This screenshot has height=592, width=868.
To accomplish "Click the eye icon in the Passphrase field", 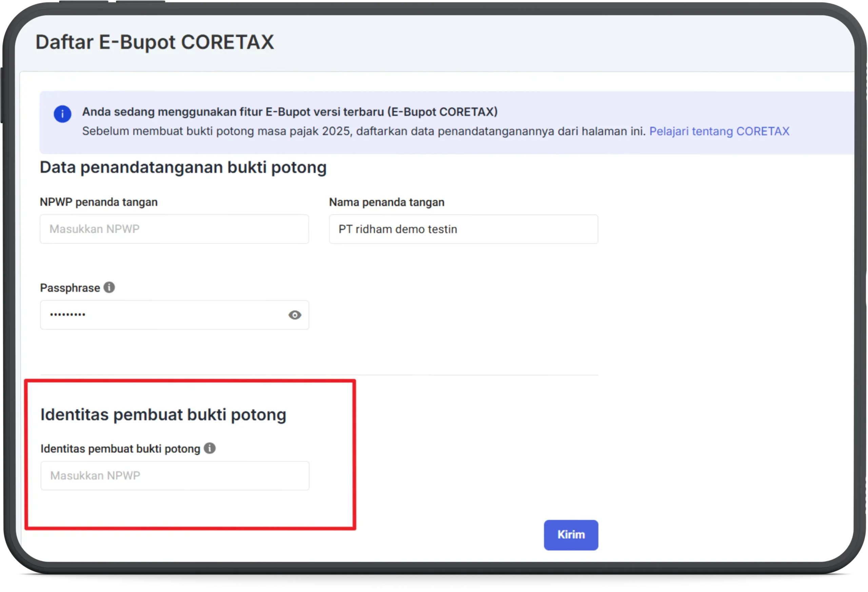I will click(295, 315).
